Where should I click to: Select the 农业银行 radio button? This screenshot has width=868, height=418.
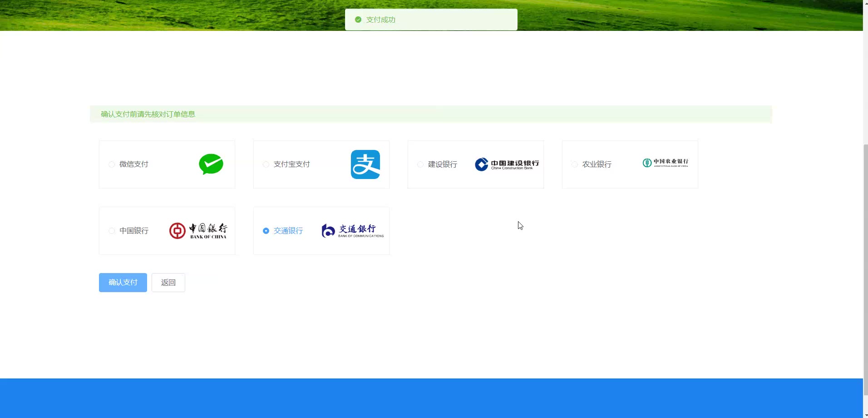(575, 164)
